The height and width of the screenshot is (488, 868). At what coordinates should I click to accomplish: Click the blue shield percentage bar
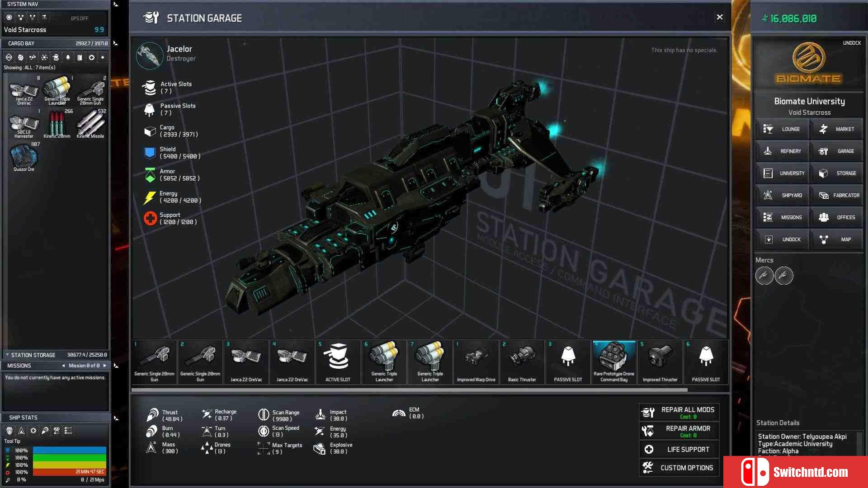[70, 450]
